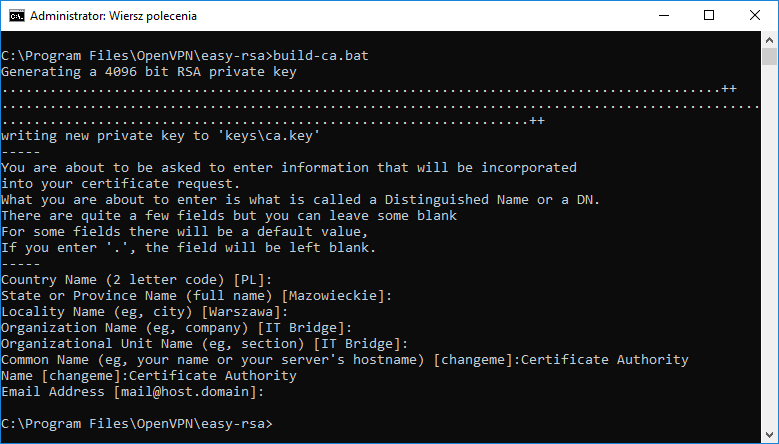Screen dimensions: 779x444
Task: Close the Administrator command prompt window
Action: click(755, 16)
